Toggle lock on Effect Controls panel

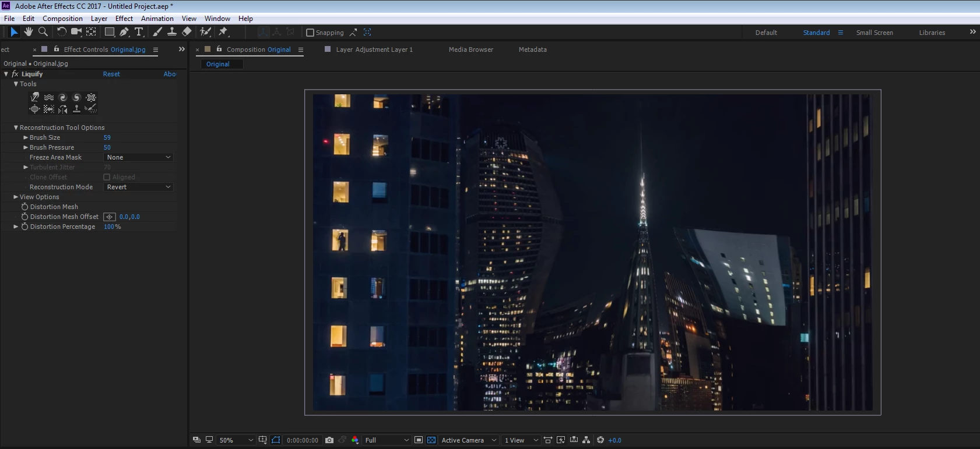point(57,50)
